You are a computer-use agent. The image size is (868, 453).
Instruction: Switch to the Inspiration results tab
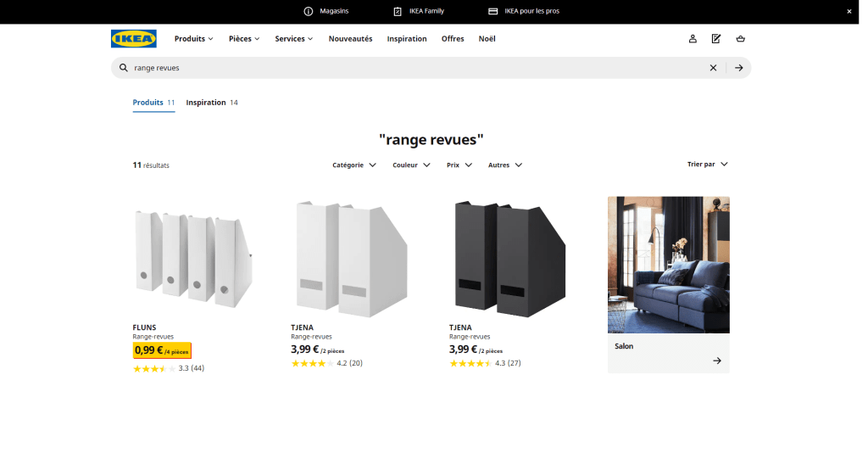(x=211, y=103)
